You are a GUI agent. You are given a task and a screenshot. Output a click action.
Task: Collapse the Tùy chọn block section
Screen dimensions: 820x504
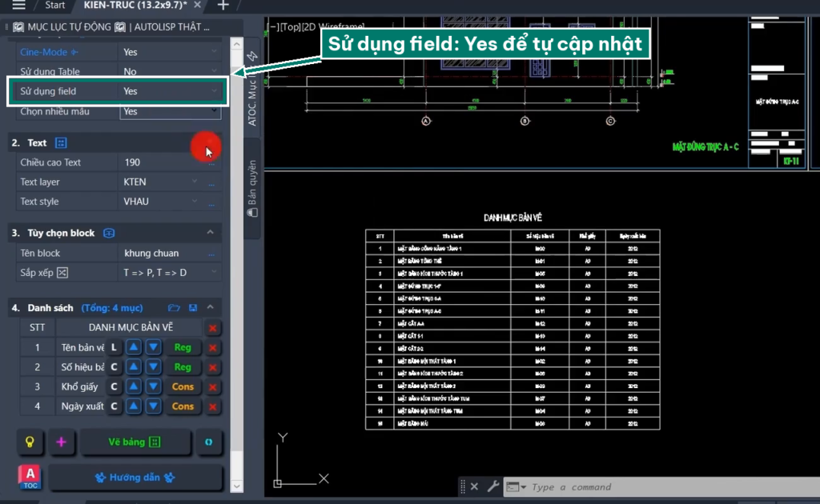211,233
